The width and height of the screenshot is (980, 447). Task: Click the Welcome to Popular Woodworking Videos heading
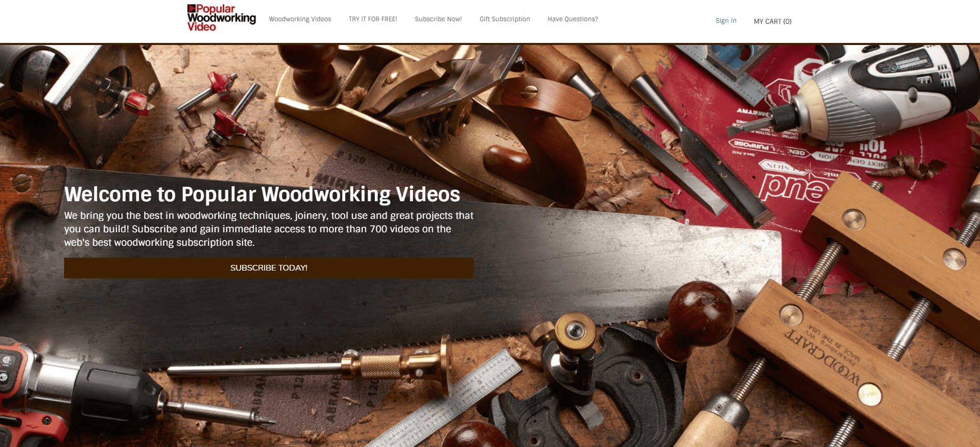262,195
